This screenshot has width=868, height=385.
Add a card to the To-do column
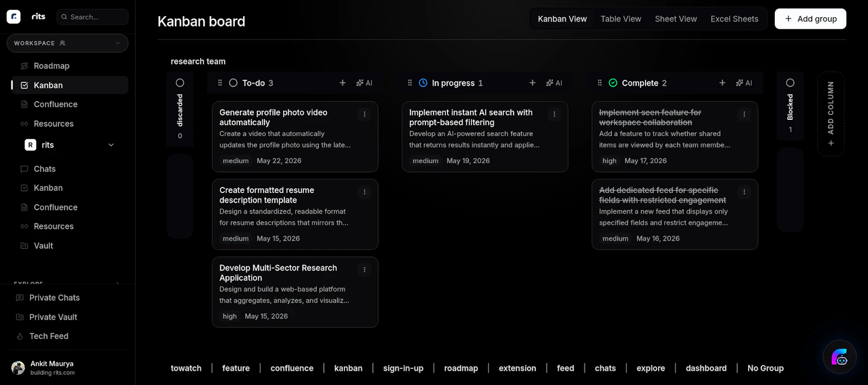pos(342,83)
